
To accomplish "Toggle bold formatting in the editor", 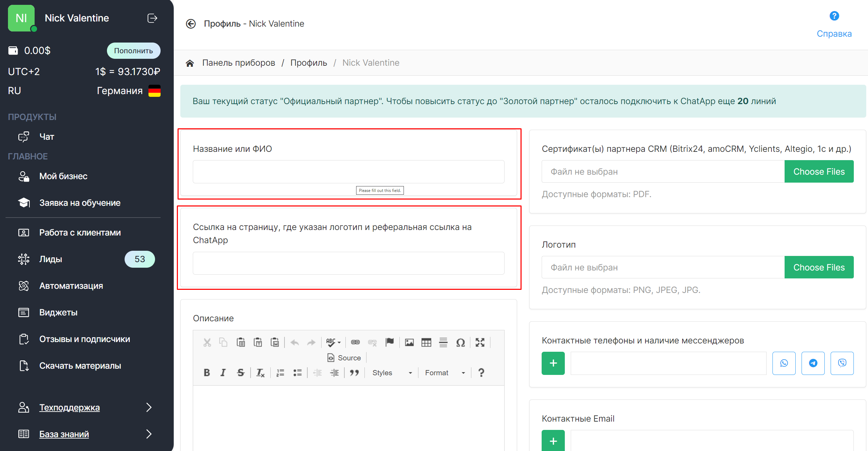I will click(x=207, y=372).
